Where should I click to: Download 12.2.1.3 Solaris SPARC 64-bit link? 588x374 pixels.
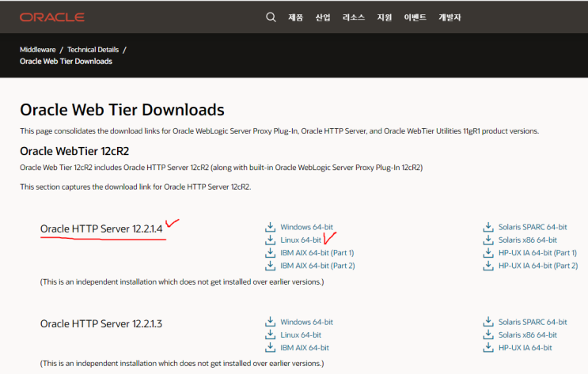coord(533,322)
